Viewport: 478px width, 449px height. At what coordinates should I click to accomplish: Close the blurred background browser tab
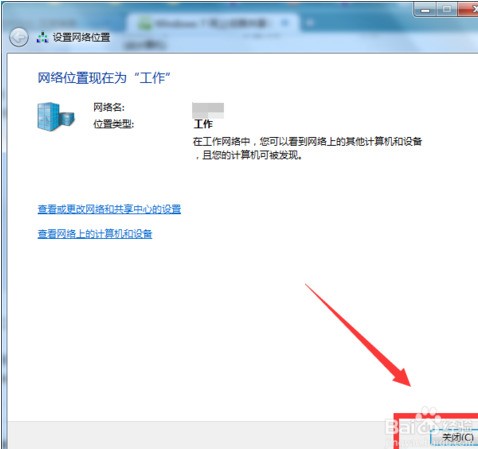click(x=285, y=23)
